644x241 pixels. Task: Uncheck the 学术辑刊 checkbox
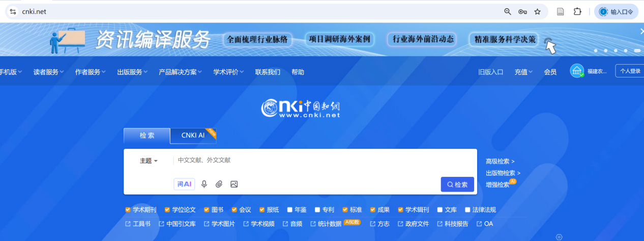tap(400, 209)
